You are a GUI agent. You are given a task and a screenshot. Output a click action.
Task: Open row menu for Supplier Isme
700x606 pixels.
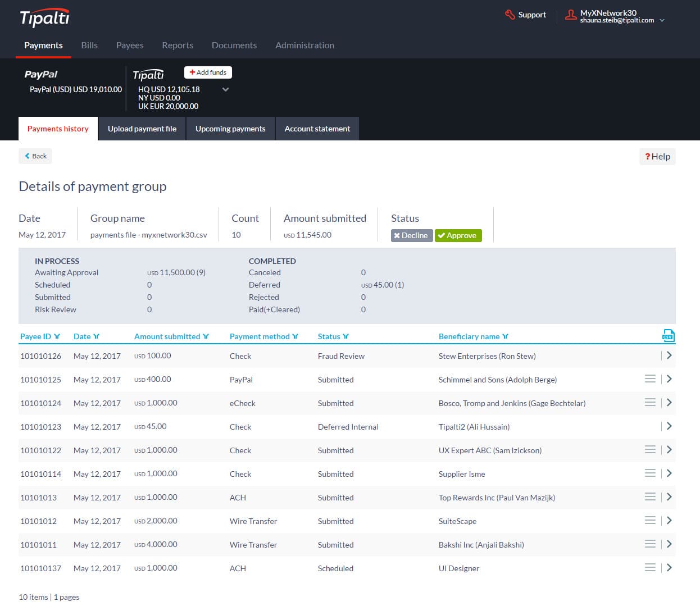(x=650, y=473)
